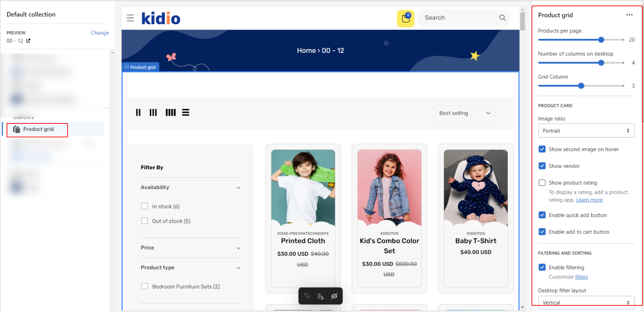The height and width of the screenshot is (312, 644).
Task: Switch to three-column grid view
Action: coord(153,113)
